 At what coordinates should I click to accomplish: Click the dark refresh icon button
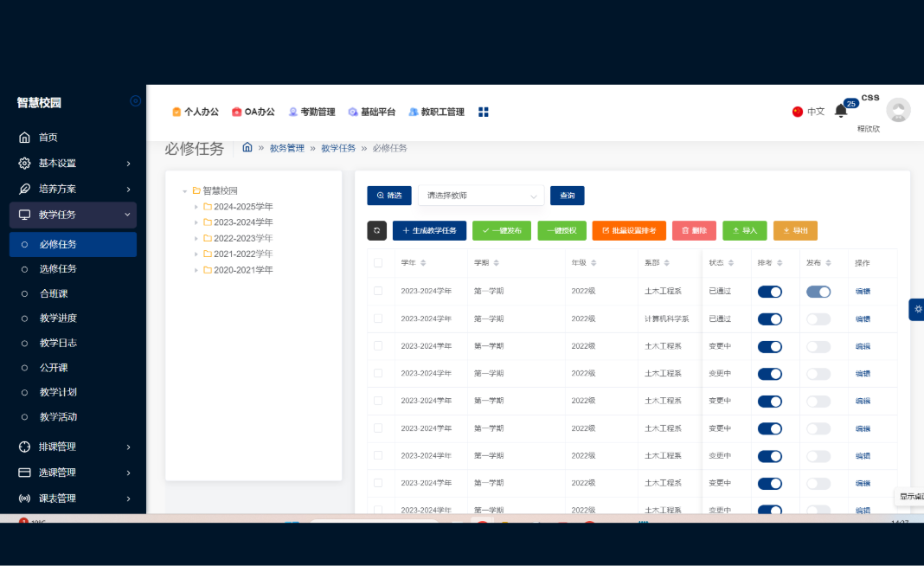click(376, 230)
